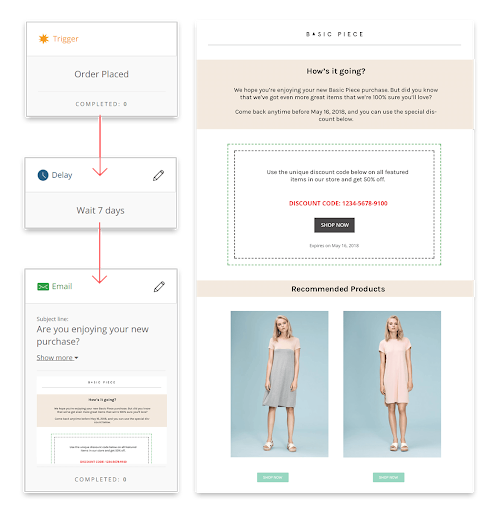The width and height of the screenshot is (486, 512).
Task: Click the 'Subject line:' label
Action: (52, 319)
